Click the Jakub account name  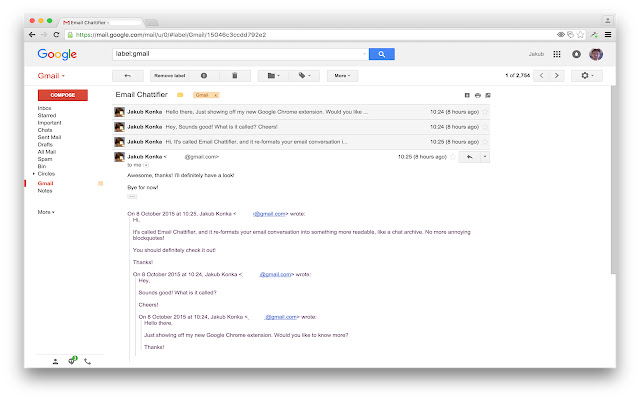[x=536, y=54]
